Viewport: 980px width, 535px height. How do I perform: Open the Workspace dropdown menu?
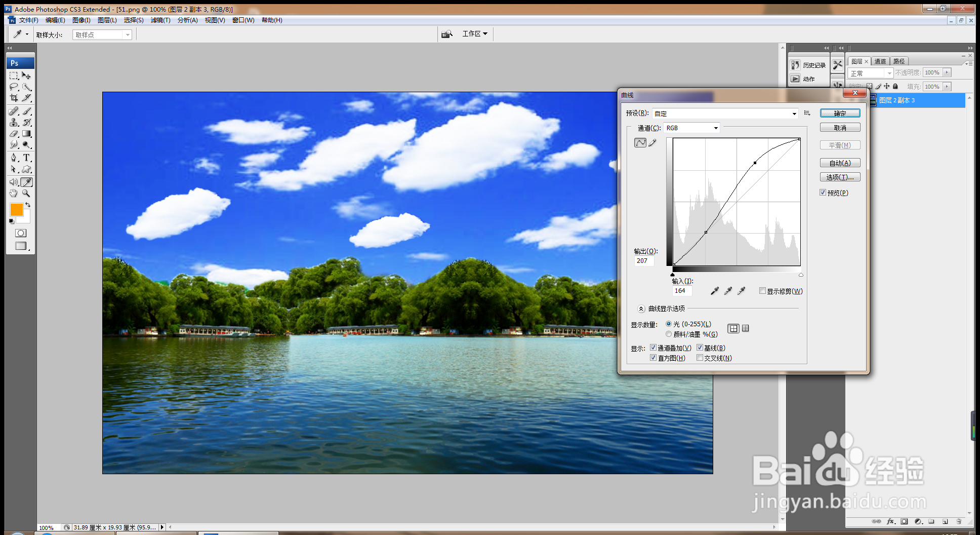tap(475, 34)
